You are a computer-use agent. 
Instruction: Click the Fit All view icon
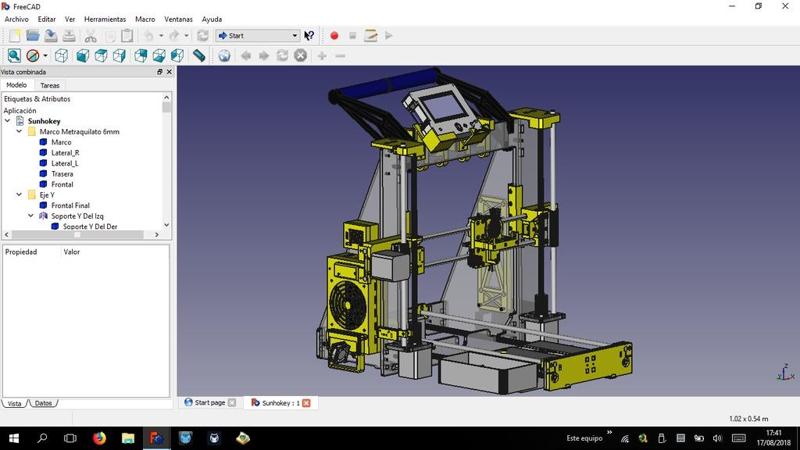point(14,56)
